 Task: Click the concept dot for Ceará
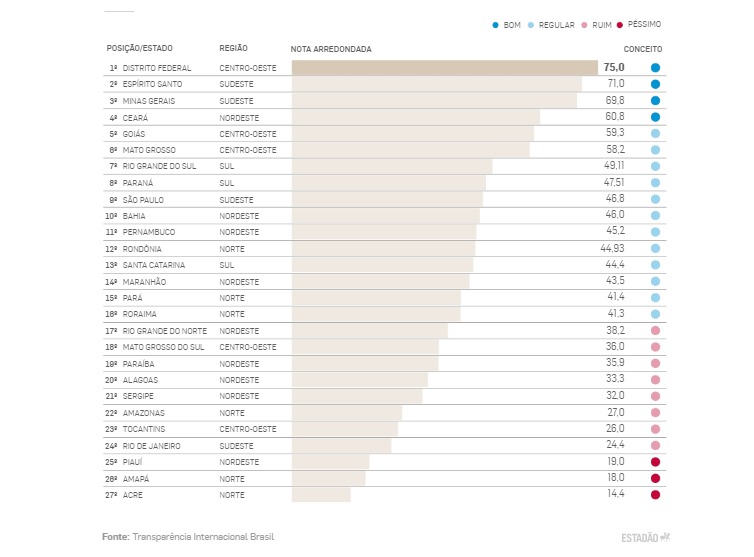pos(655,117)
